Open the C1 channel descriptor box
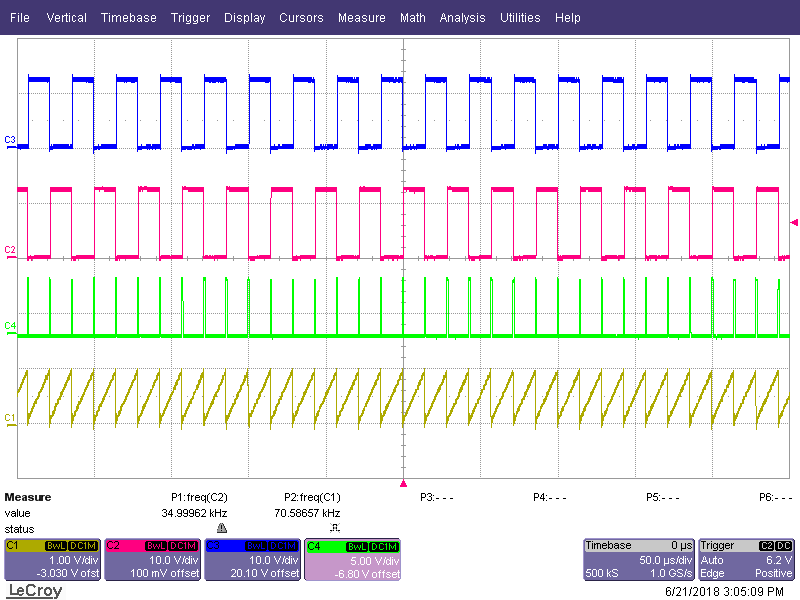800x600 pixels. point(53,560)
